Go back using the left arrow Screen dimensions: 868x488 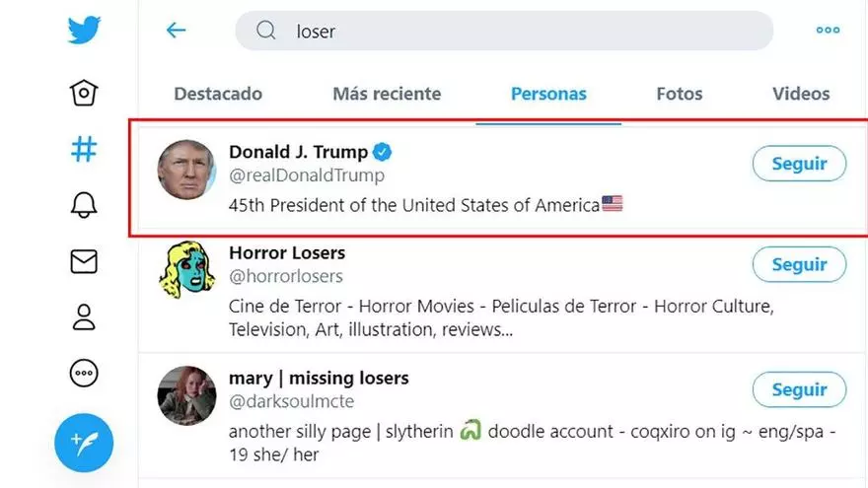[x=177, y=31]
